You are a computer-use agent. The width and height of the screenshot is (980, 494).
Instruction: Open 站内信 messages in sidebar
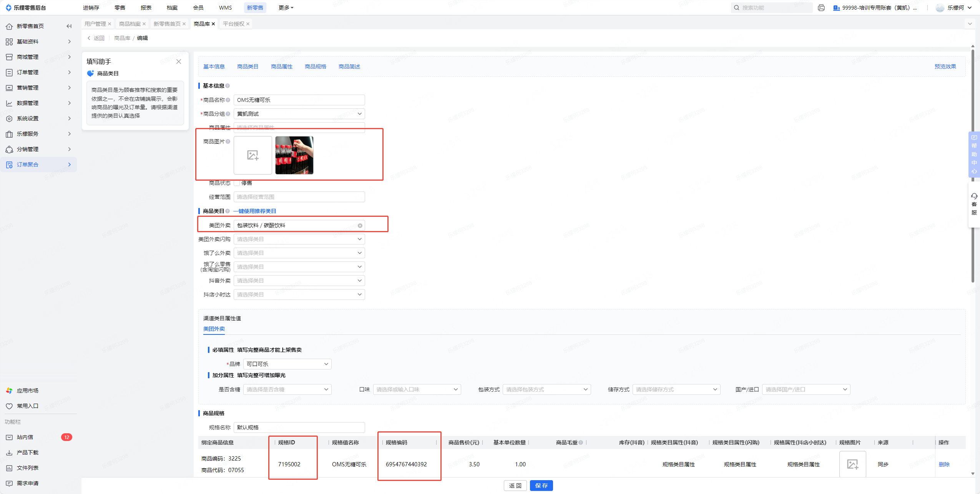click(x=25, y=437)
